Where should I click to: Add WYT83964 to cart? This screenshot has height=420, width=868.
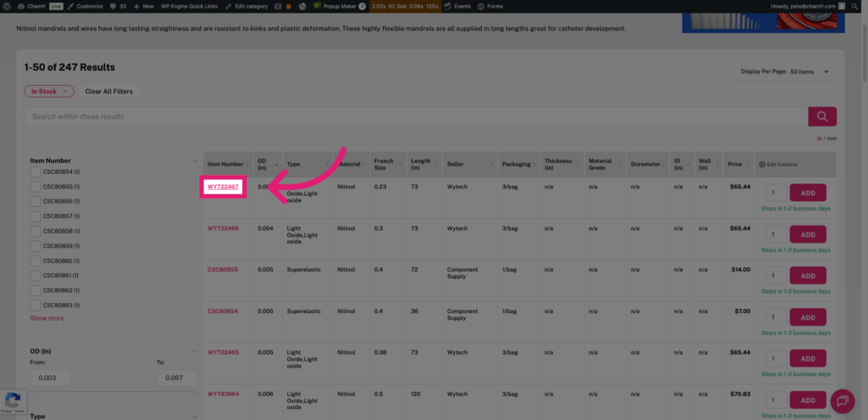[x=808, y=400]
